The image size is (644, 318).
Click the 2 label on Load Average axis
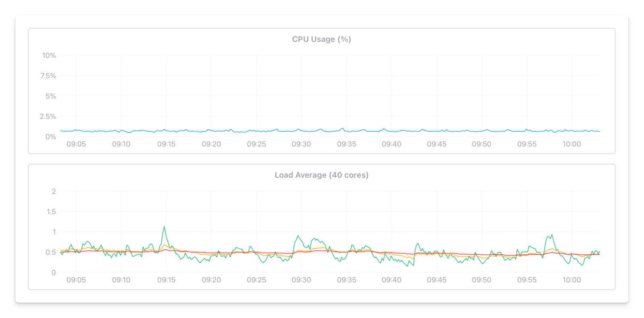point(54,191)
